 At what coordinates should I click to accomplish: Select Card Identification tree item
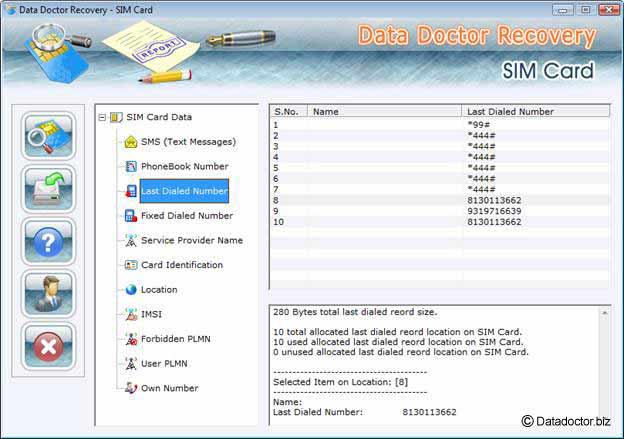pyautogui.click(x=182, y=265)
